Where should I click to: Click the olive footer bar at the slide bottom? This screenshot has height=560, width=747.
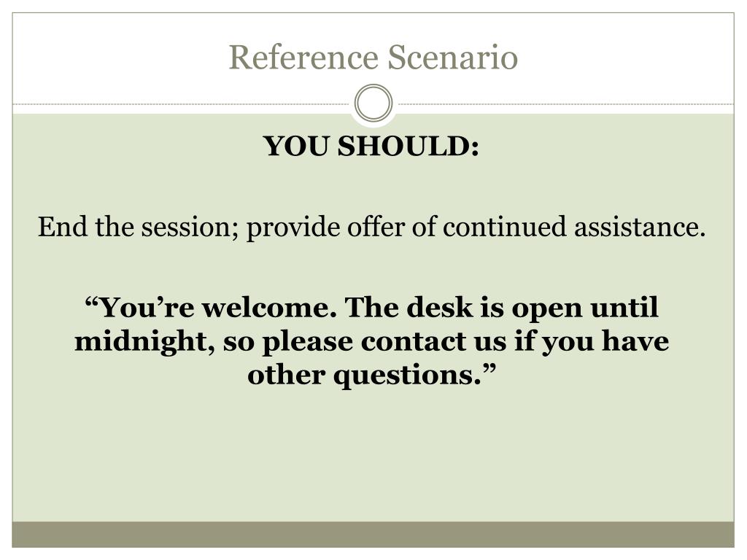pos(373,534)
